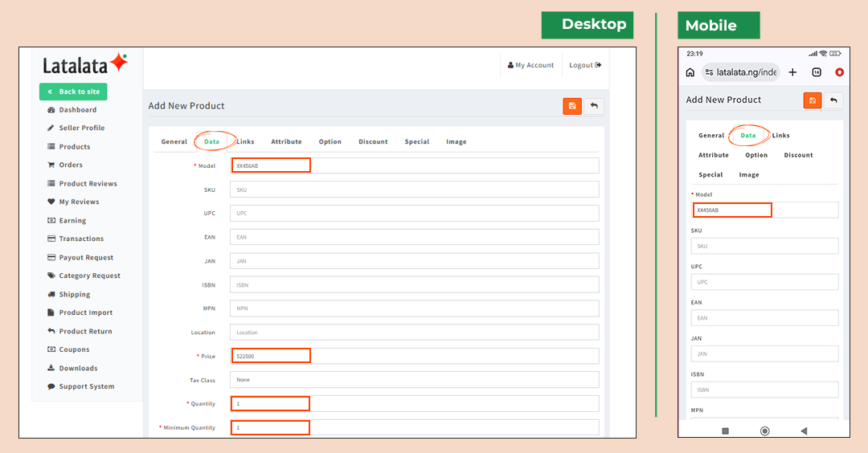The width and height of the screenshot is (868, 453).
Task: Click the Location field in desktop view
Action: (415, 333)
